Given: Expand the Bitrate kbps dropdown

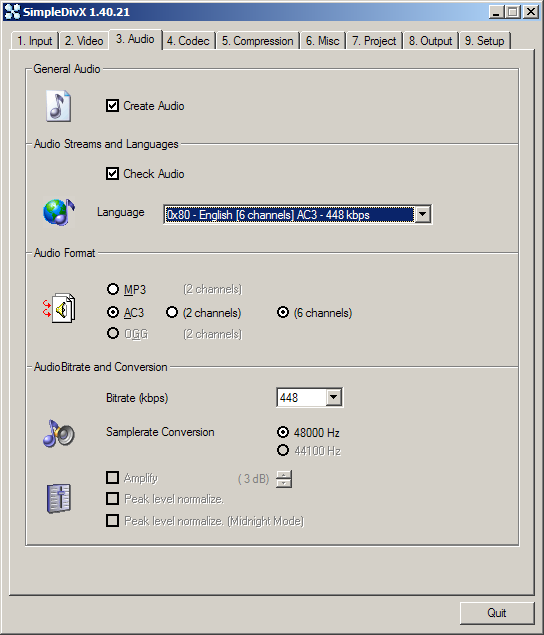Looking at the screenshot, I should pos(333,397).
